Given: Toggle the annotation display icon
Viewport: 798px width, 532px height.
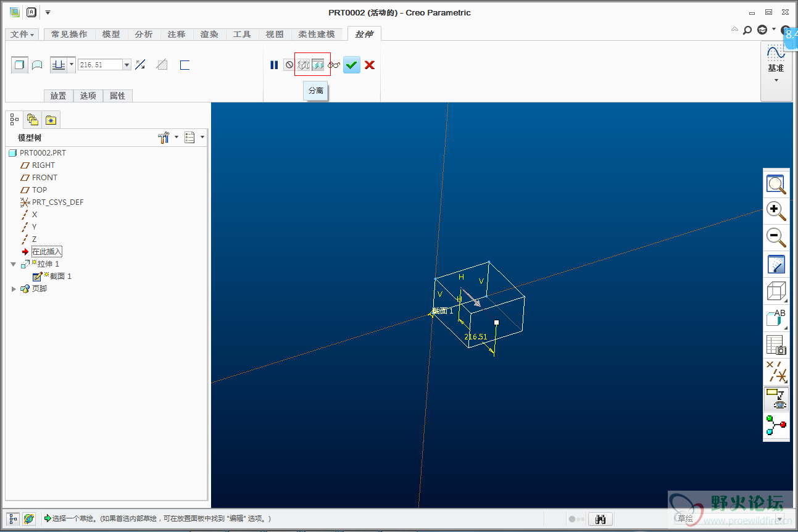Looking at the screenshot, I should pyautogui.click(x=776, y=399).
